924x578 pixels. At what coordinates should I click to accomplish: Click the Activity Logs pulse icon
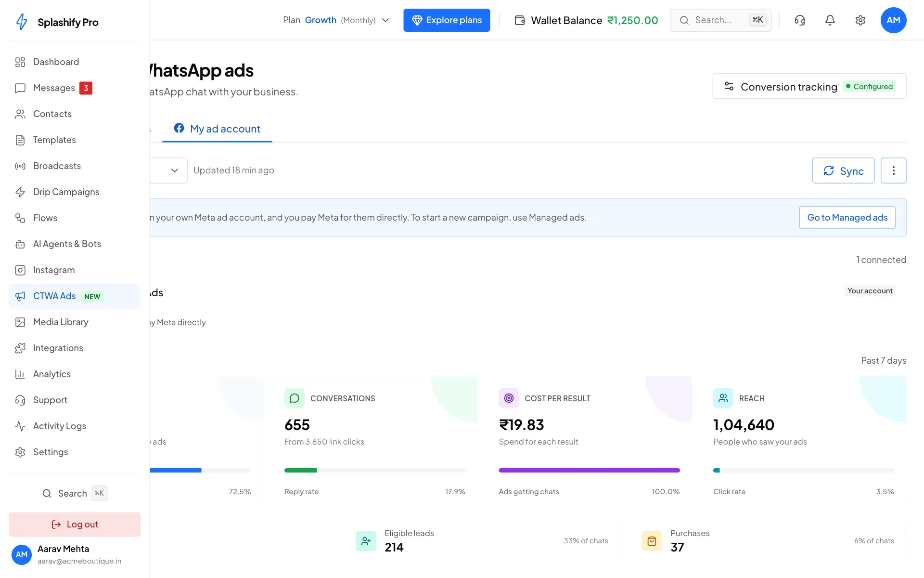[x=20, y=426]
